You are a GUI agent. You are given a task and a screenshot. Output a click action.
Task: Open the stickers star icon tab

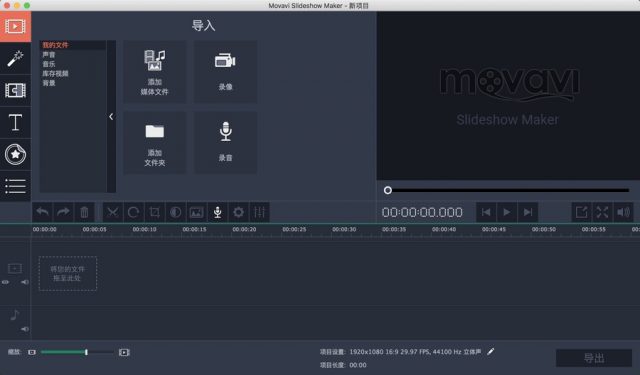pyautogui.click(x=15, y=154)
